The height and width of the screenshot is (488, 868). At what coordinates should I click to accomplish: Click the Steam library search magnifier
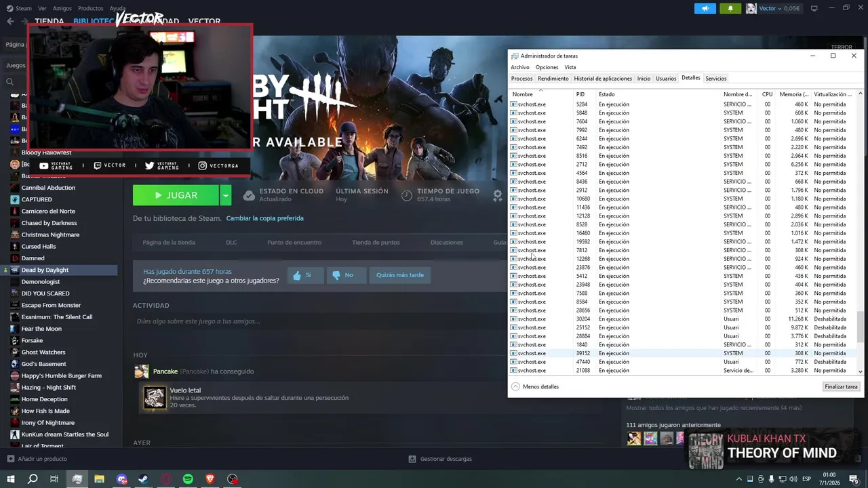tap(9, 81)
